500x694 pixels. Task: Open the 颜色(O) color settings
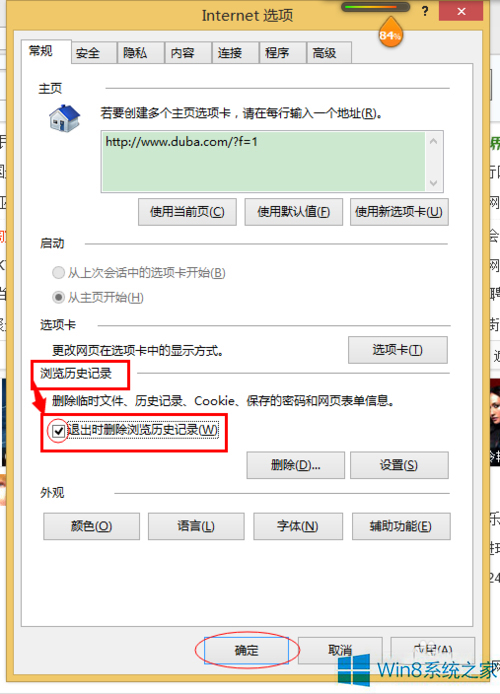coord(92,526)
